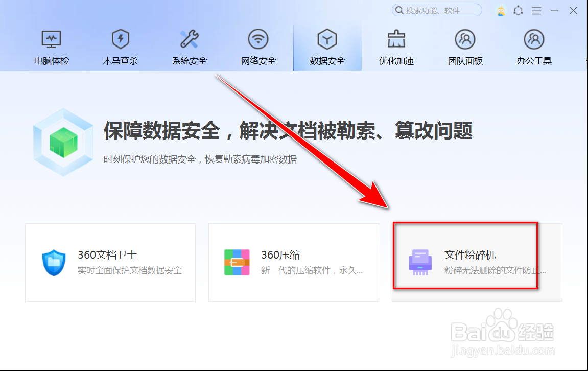Click the 文件粉碎机 title text
Screen dimensions: 588x371
coord(470,255)
